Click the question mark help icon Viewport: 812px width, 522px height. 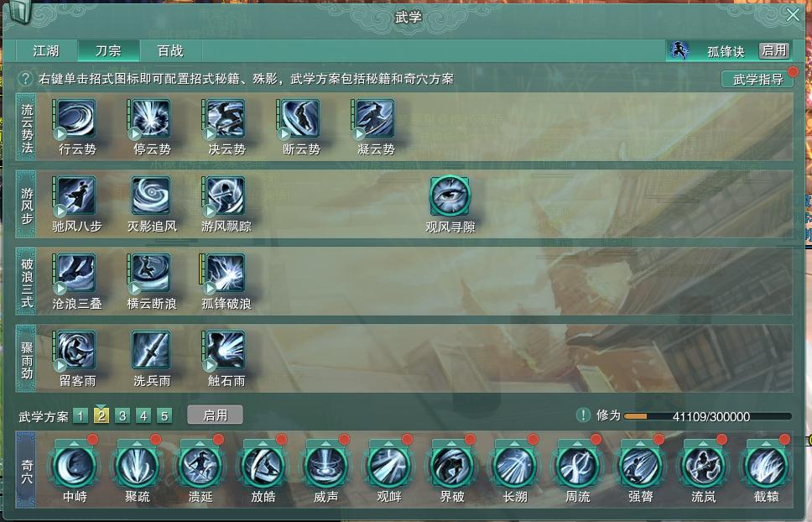(25, 79)
